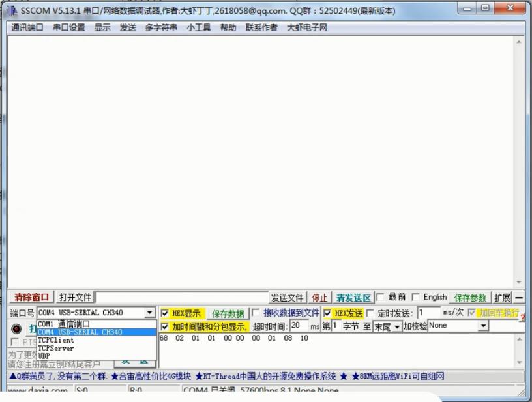Click the S:0 sent counter
Viewport: 532px width, 402px height.
[82, 391]
